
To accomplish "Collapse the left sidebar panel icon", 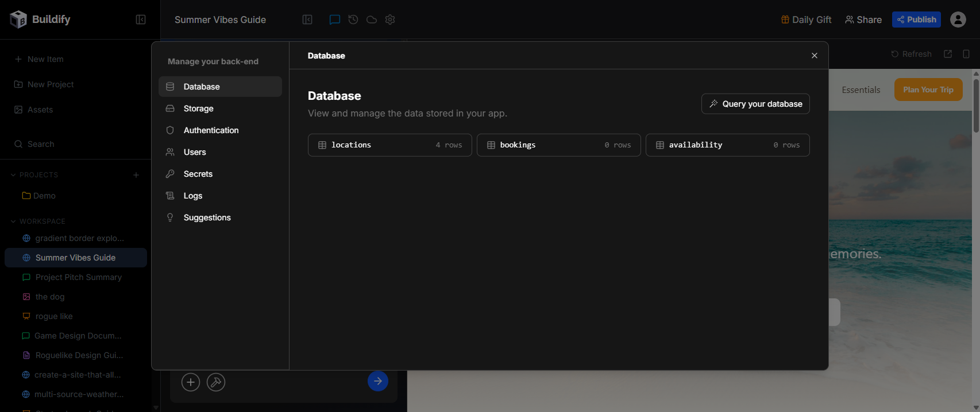I will pos(141,20).
